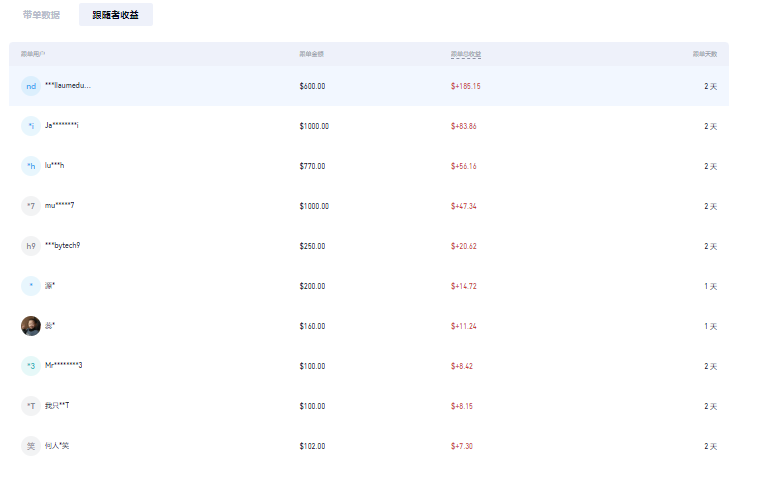This screenshot has width=768, height=478.
Task: Switch to the 带单数据 tab
Action: [x=41, y=15]
